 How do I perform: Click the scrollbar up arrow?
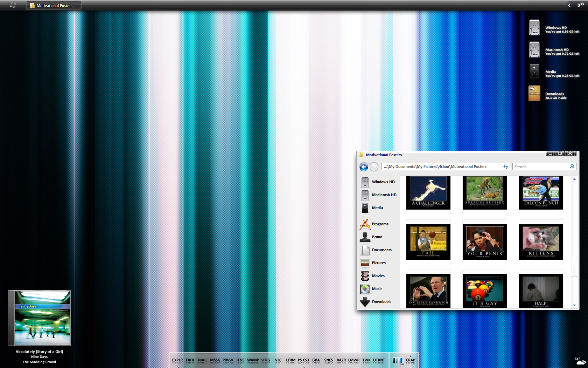tap(574, 179)
